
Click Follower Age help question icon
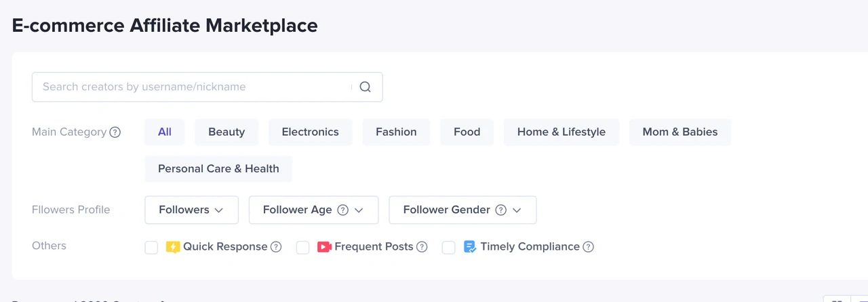343,210
